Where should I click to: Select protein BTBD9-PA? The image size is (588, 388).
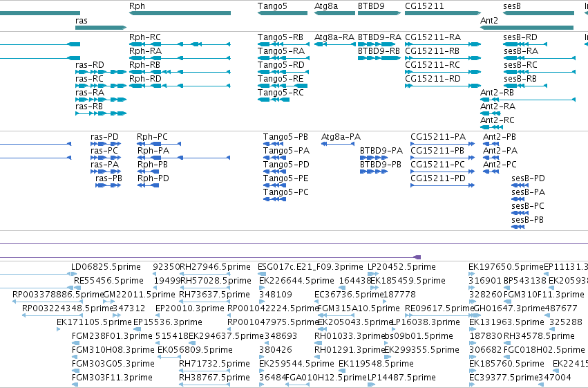(381, 151)
